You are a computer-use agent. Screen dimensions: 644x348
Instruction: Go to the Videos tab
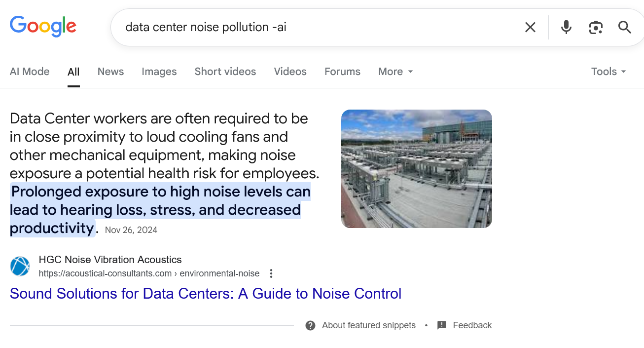pyautogui.click(x=290, y=72)
